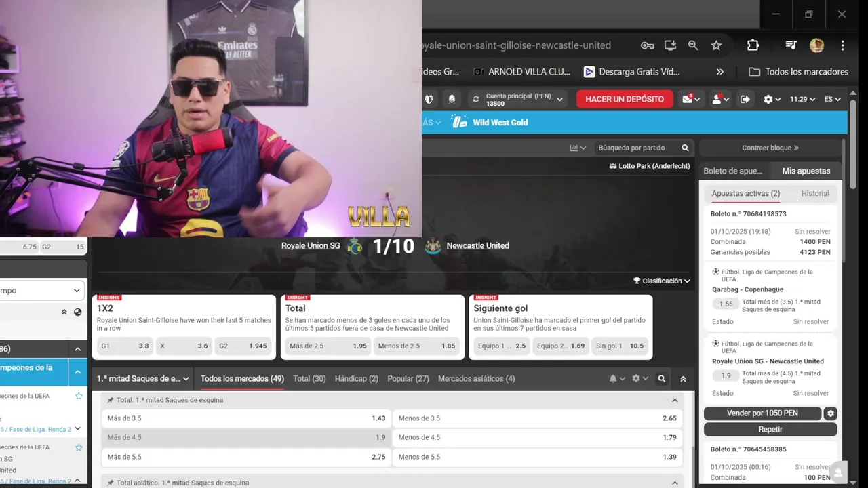Click the HACER UN DEPÓSITO button

coord(625,99)
